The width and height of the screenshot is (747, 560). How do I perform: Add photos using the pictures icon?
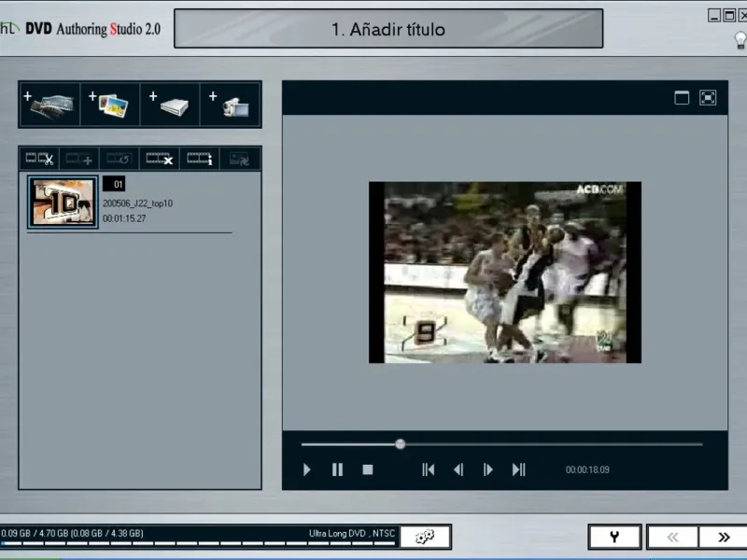(110, 105)
